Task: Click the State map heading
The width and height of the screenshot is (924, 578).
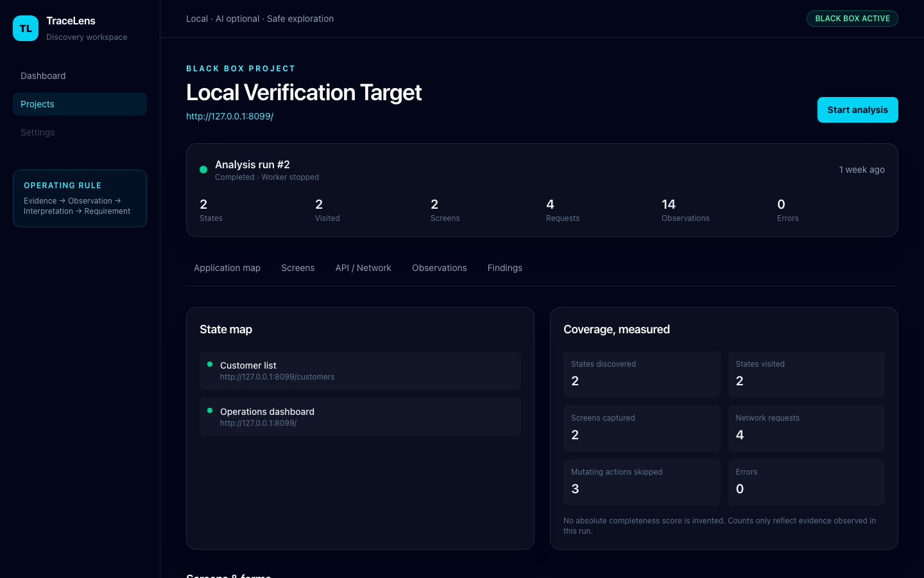Action: pos(226,329)
